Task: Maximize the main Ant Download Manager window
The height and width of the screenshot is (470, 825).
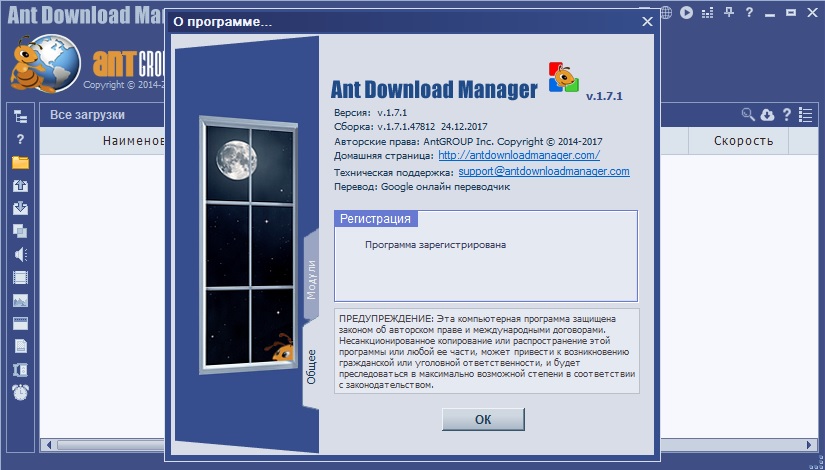Action: point(791,13)
